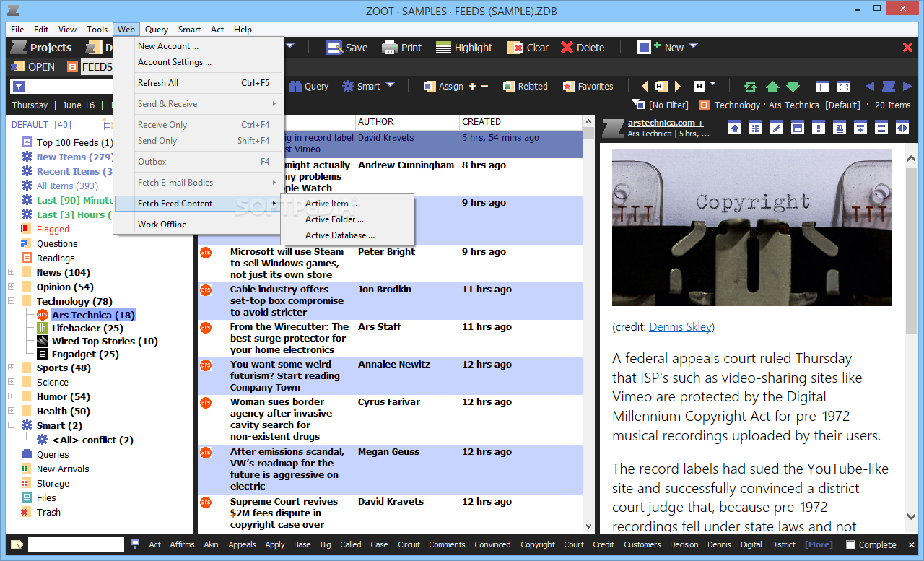The image size is (924, 561).
Task: Choose Work Offline menu item
Action: (199, 225)
